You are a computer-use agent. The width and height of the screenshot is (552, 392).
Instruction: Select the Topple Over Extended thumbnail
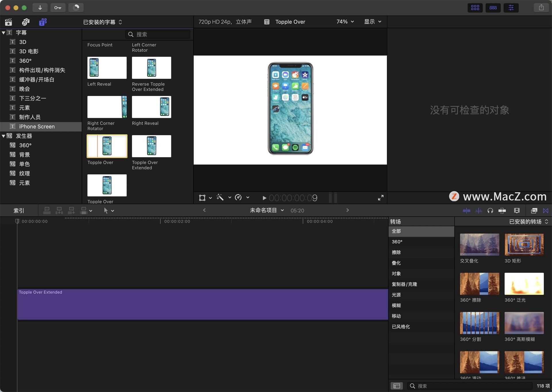click(152, 146)
